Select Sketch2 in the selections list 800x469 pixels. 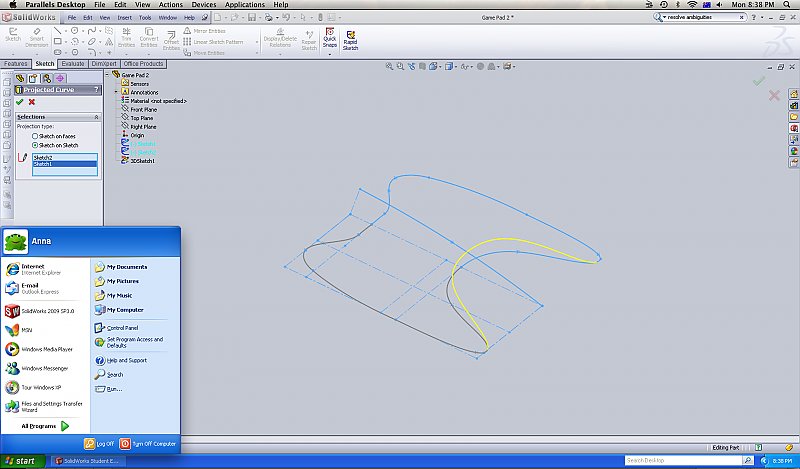42,157
